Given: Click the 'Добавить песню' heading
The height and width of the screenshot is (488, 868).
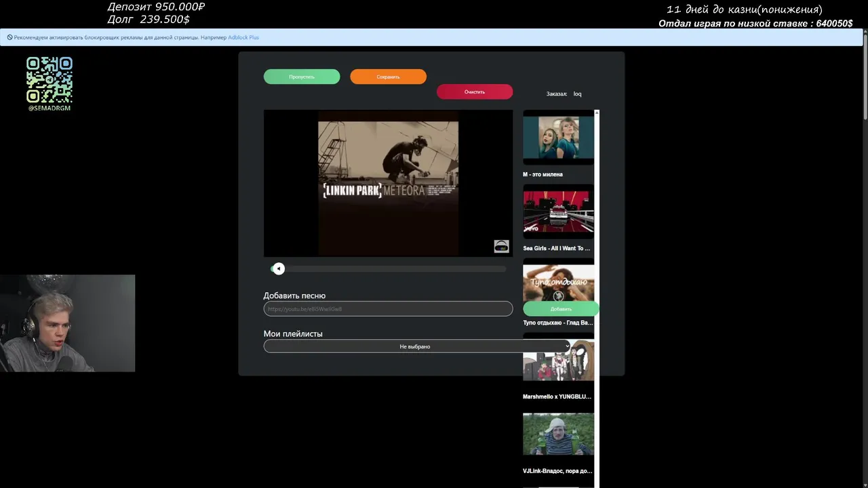Looking at the screenshot, I should coord(294,296).
